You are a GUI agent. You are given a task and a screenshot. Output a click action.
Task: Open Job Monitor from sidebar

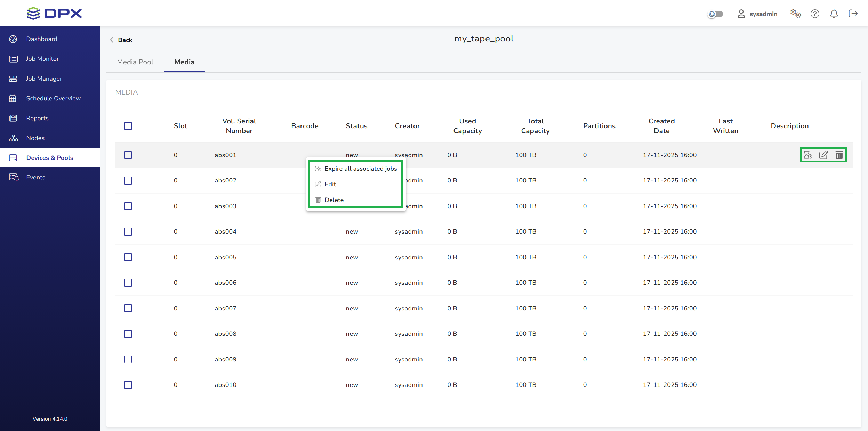coord(42,59)
